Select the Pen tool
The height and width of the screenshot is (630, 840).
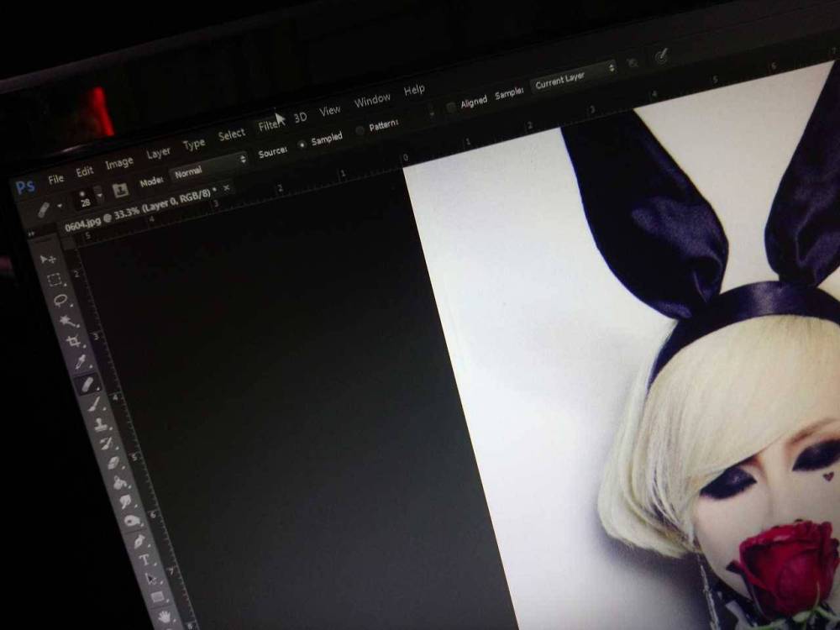coord(138,540)
